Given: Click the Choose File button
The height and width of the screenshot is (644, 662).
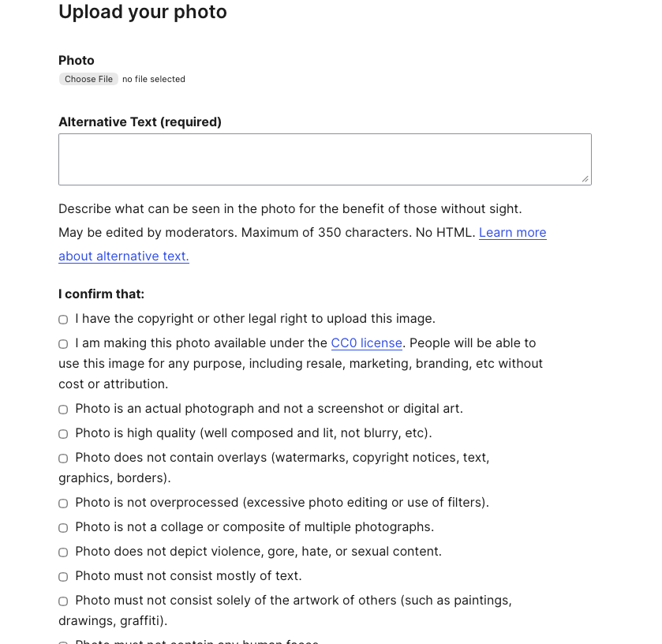Looking at the screenshot, I should click(x=88, y=79).
